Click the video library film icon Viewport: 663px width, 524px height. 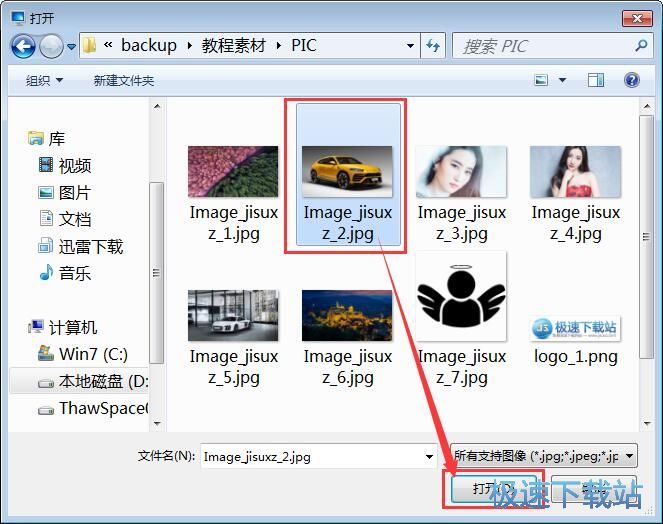click(46, 165)
